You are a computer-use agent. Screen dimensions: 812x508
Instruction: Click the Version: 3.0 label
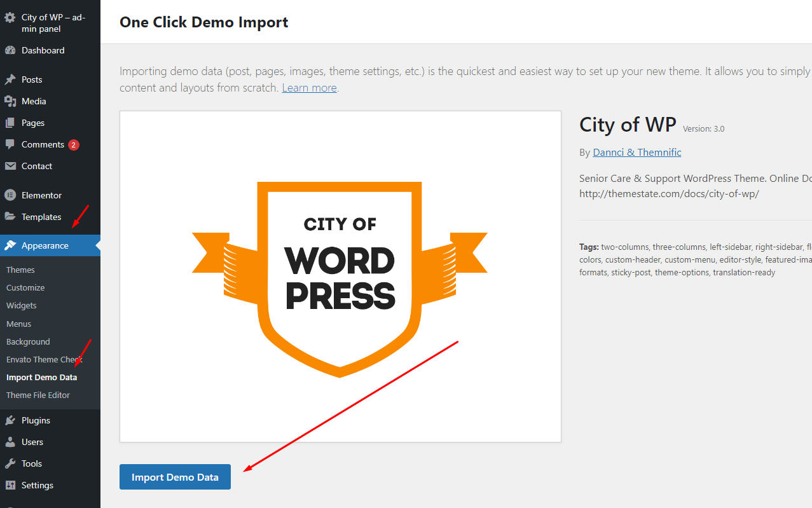pos(703,128)
